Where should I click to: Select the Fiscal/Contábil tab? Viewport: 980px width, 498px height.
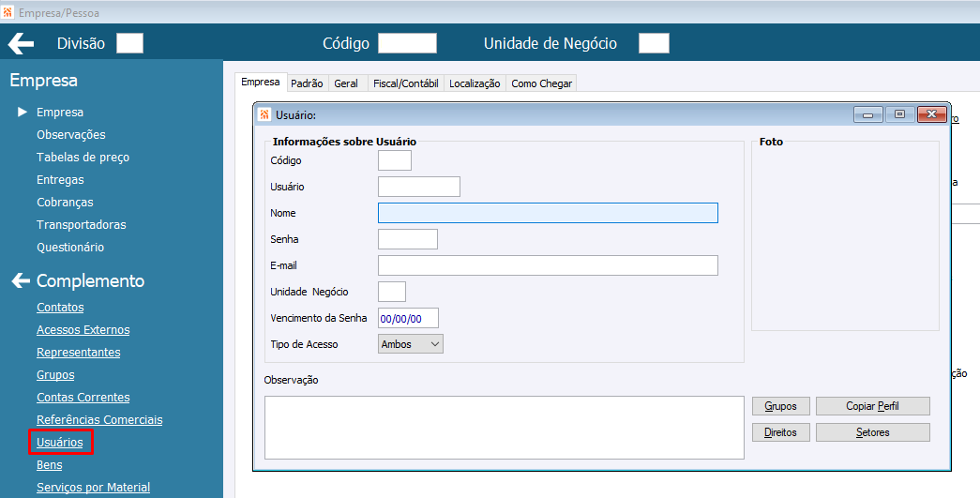click(406, 83)
